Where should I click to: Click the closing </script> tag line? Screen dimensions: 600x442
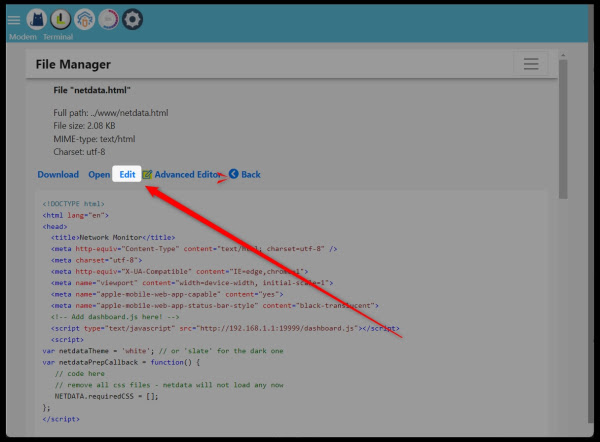click(61, 419)
